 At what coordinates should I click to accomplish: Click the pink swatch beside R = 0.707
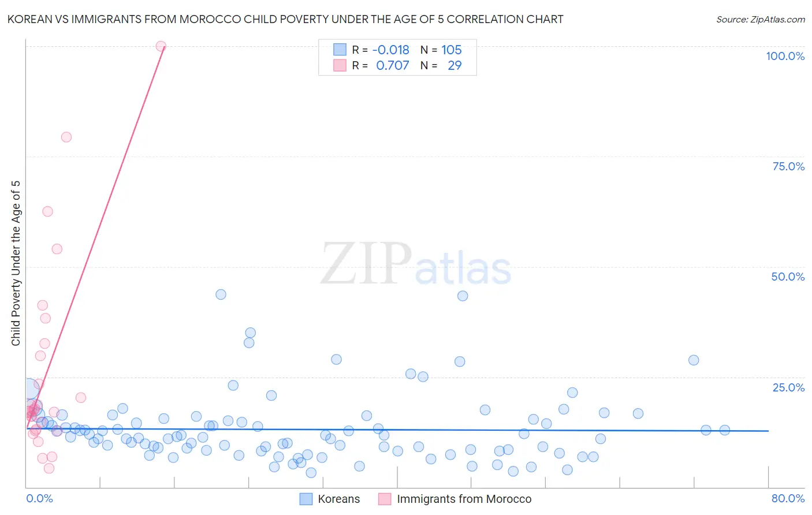340,65
